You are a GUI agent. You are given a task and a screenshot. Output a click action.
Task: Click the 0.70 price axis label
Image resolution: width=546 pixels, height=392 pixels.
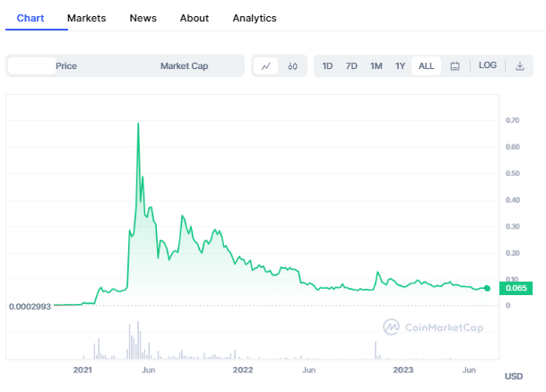[x=512, y=120]
